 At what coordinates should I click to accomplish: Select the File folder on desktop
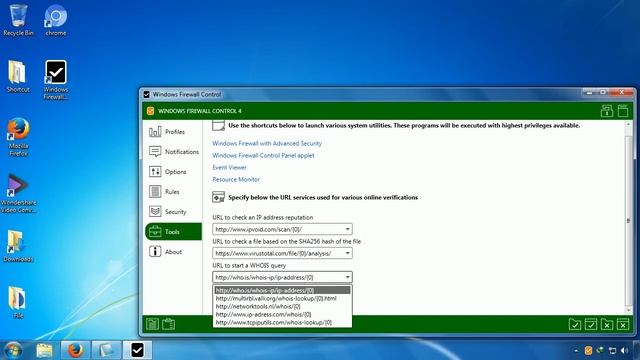(18, 302)
